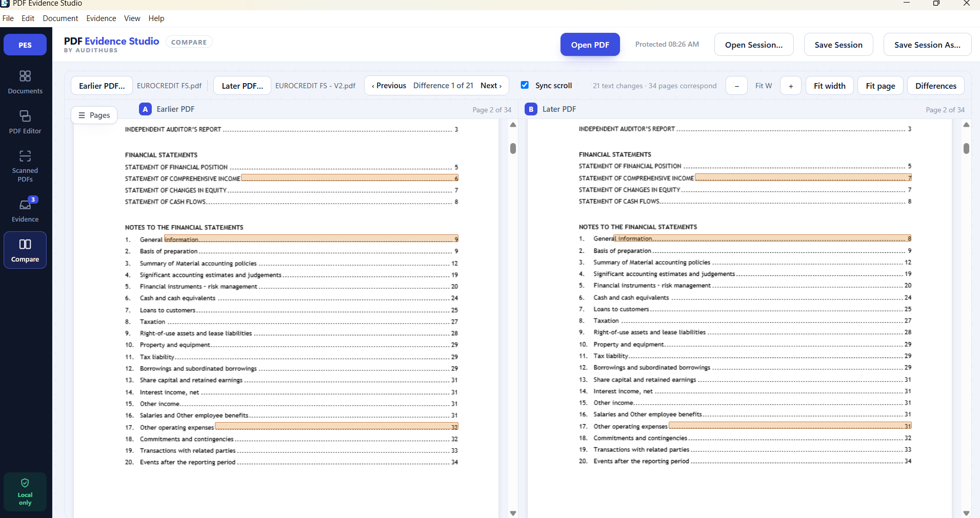Click the Later PDF 'B' badge
980x518 pixels.
click(531, 109)
